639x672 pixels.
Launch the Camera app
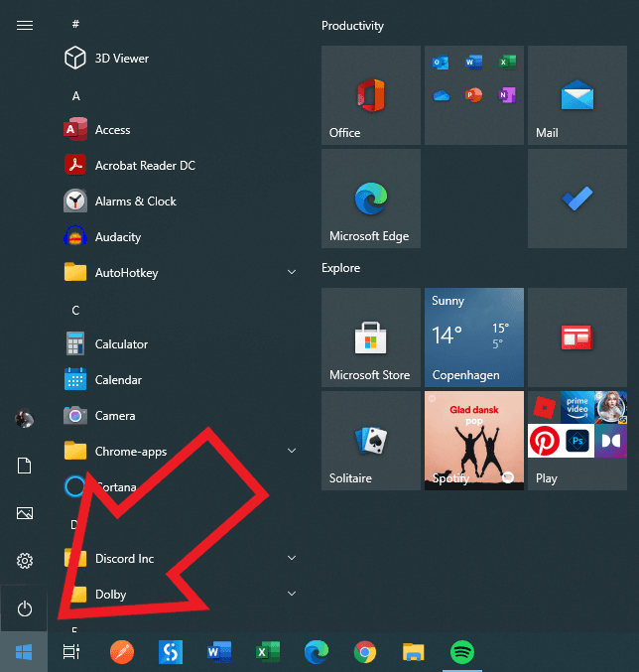tap(178, 416)
